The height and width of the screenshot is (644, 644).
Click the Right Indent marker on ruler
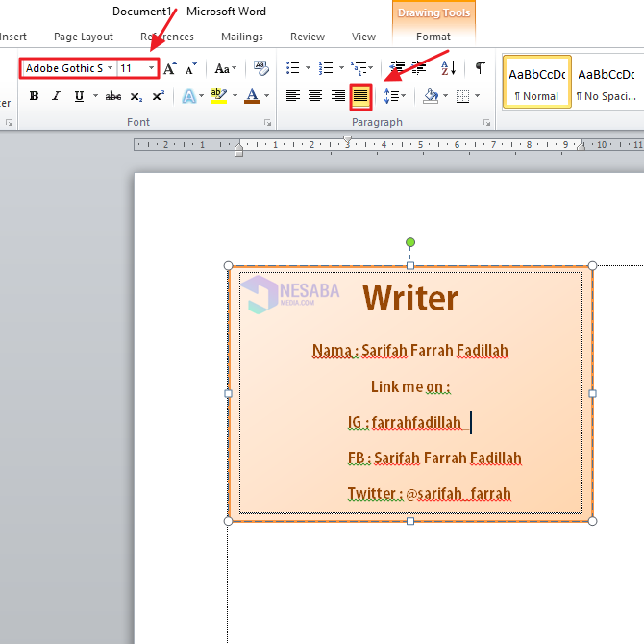tap(581, 145)
